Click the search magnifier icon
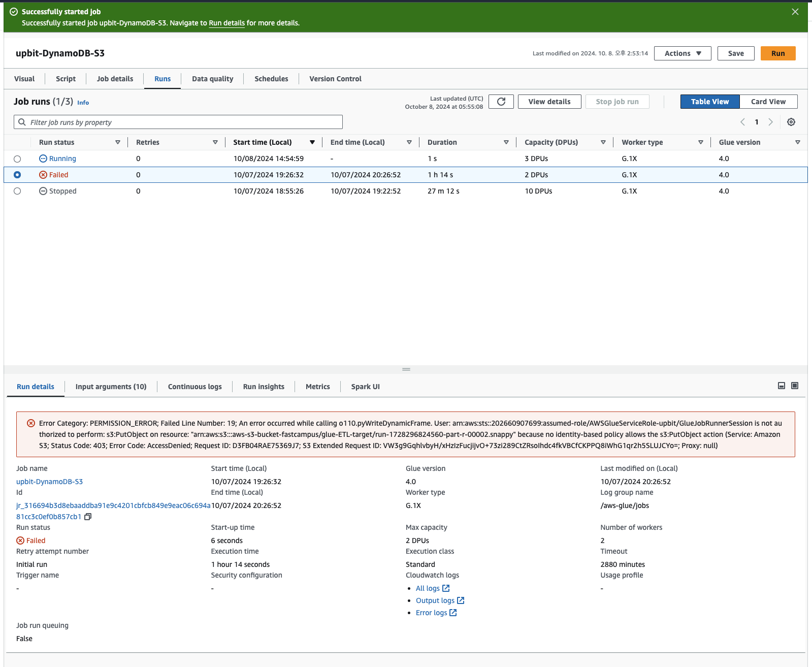This screenshot has height=667, width=812. [x=22, y=122]
